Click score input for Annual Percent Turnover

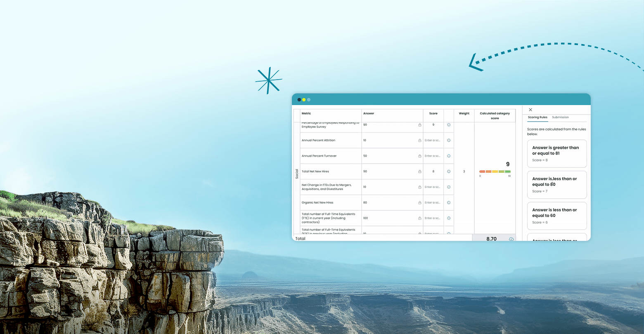(433, 156)
